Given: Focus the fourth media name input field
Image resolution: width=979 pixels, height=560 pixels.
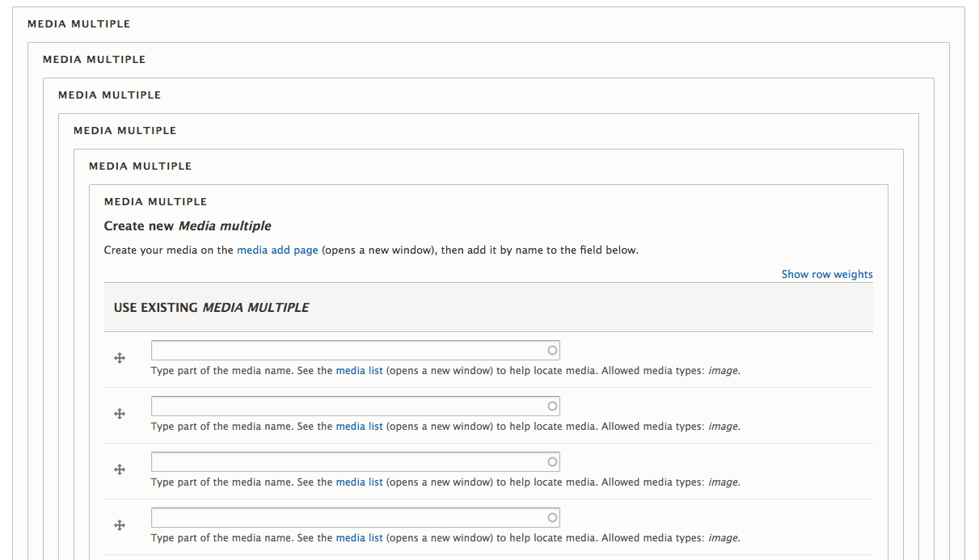Looking at the screenshot, I should coord(340,517).
